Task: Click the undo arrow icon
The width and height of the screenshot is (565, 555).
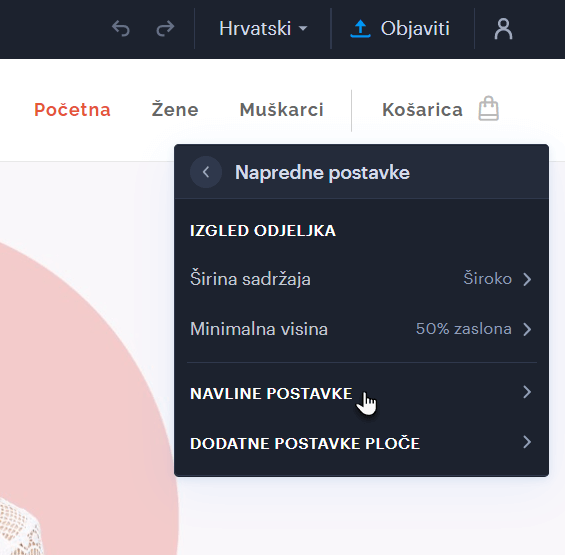Action: [121, 29]
